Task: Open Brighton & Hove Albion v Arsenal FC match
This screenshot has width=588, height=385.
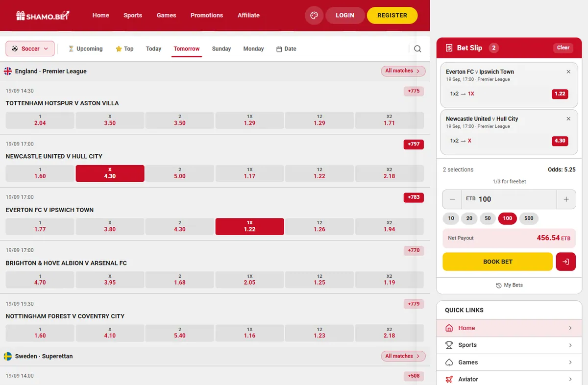Action: (66, 263)
